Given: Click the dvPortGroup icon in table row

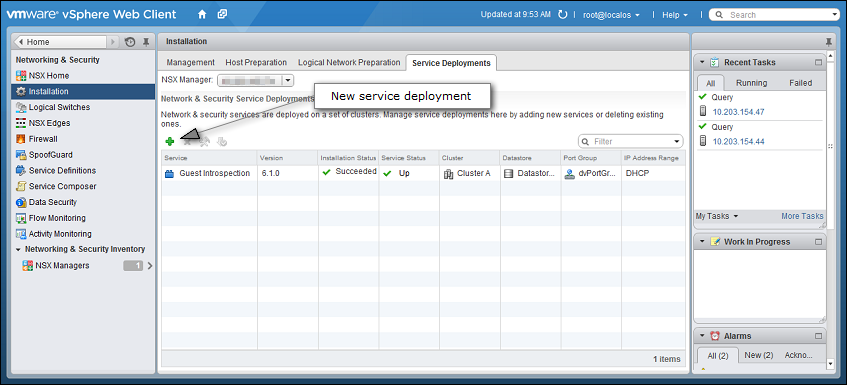Looking at the screenshot, I should click(x=569, y=174).
